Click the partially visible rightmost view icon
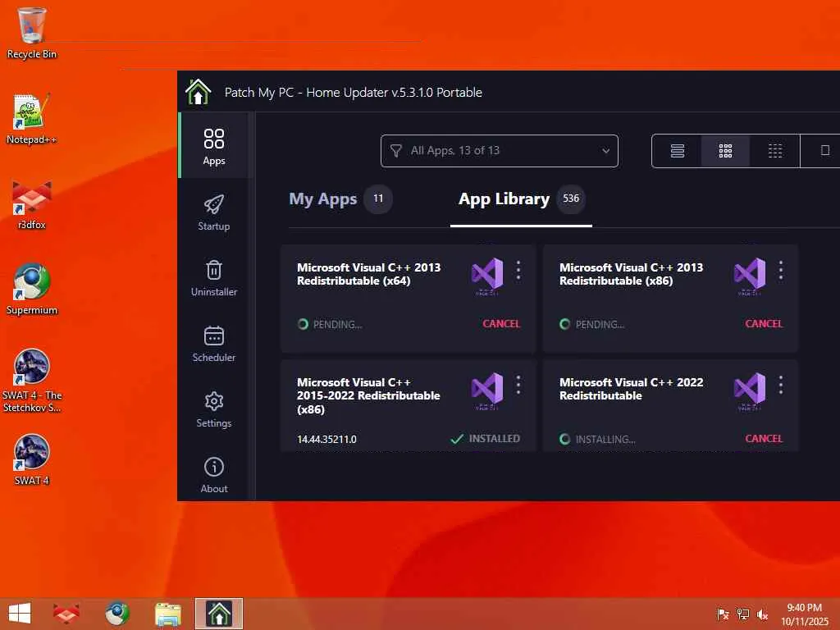 click(825, 151)
